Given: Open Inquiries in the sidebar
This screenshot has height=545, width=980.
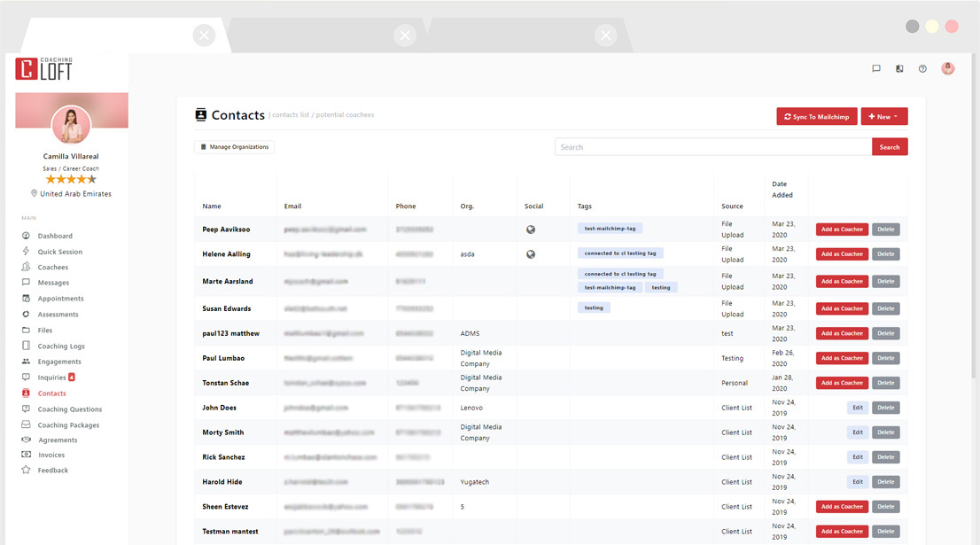Looking at the screenshot, I should click(x=51, y=378).
